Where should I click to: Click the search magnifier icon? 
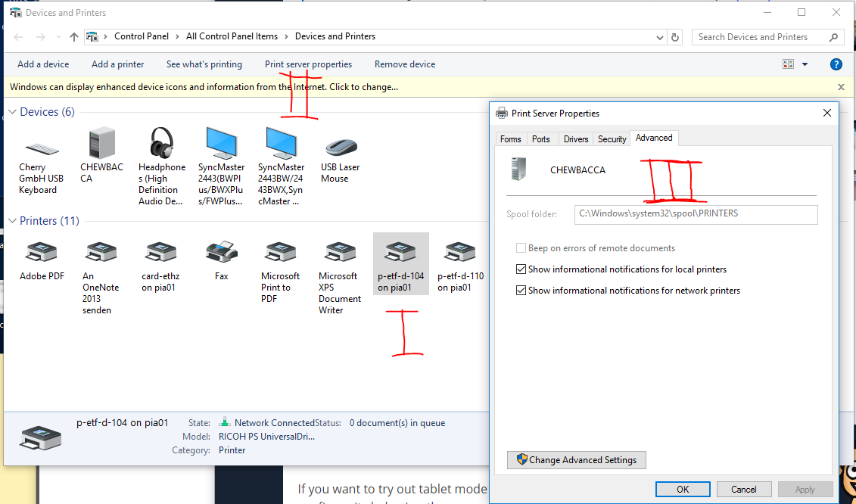833,37
